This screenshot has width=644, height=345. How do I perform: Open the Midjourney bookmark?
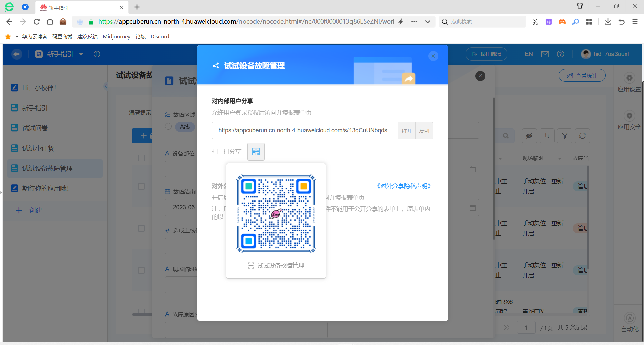pos(116,36)
